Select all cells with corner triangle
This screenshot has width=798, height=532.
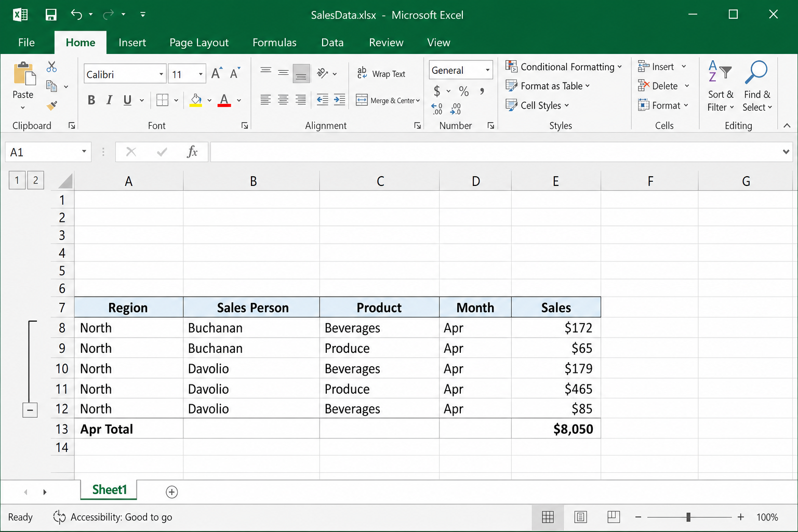(65, 181)
